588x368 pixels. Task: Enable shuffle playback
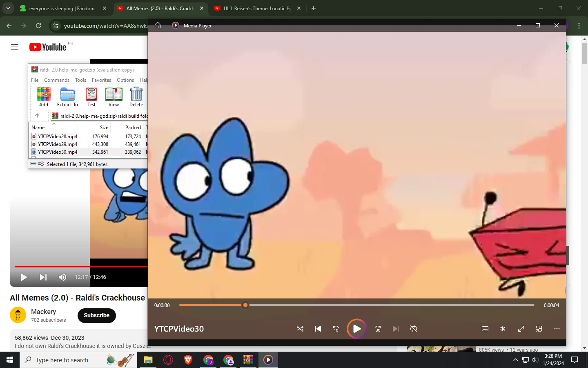[x=300, y=329]
